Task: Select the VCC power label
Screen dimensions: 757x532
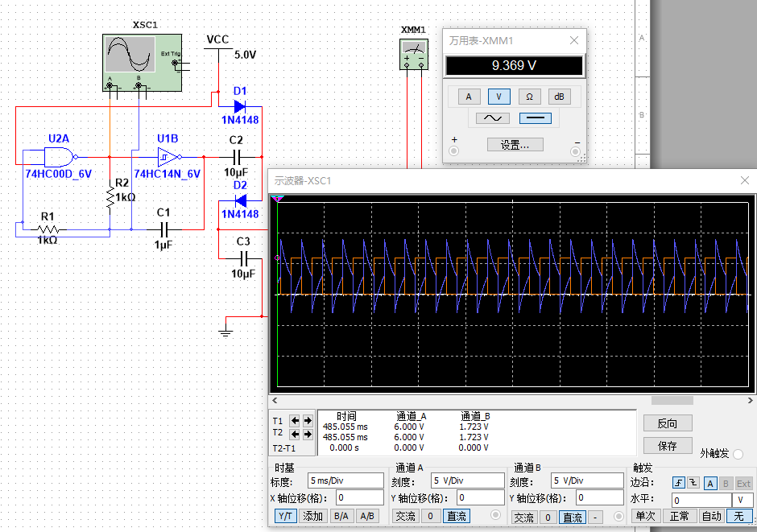Action: click(x=217, y=39)
